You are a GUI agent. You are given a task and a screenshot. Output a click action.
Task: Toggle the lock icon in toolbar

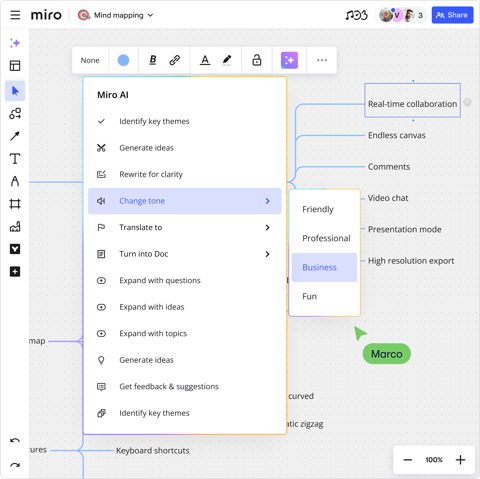point(257,60)
